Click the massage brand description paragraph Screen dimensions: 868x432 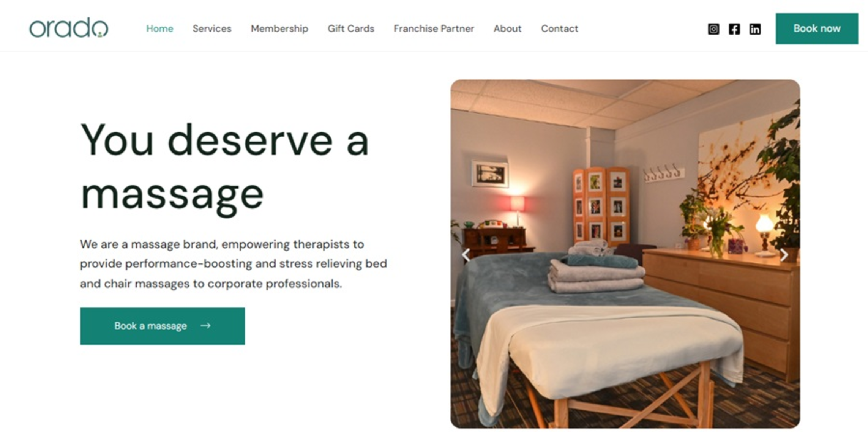233,264
